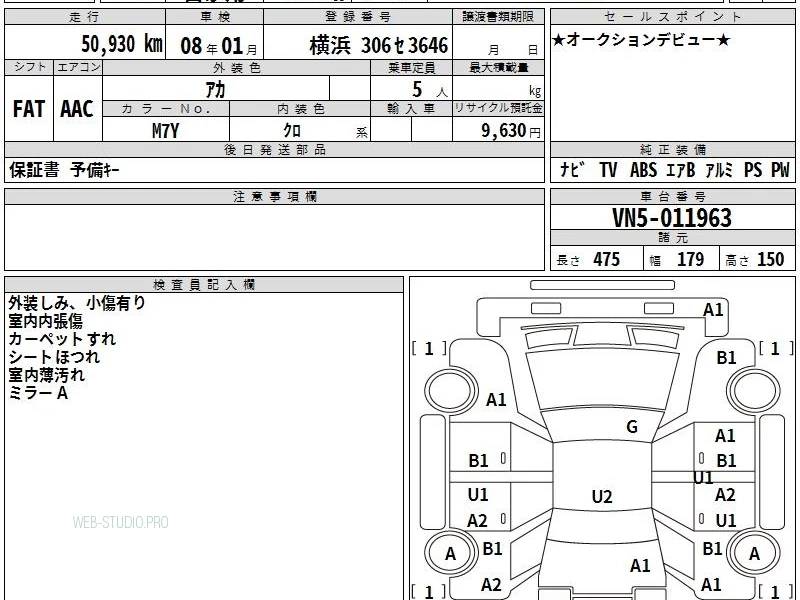
Task: Click the リサイクル預託金 header
Action: click(498, 108)
